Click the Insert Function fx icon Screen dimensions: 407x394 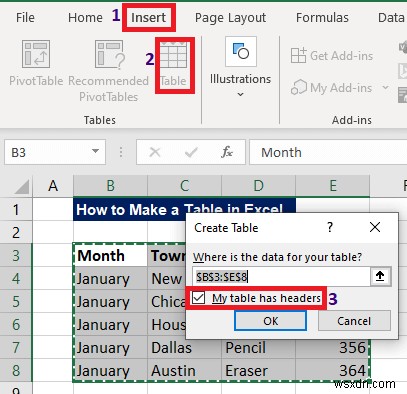pos(227,152)
